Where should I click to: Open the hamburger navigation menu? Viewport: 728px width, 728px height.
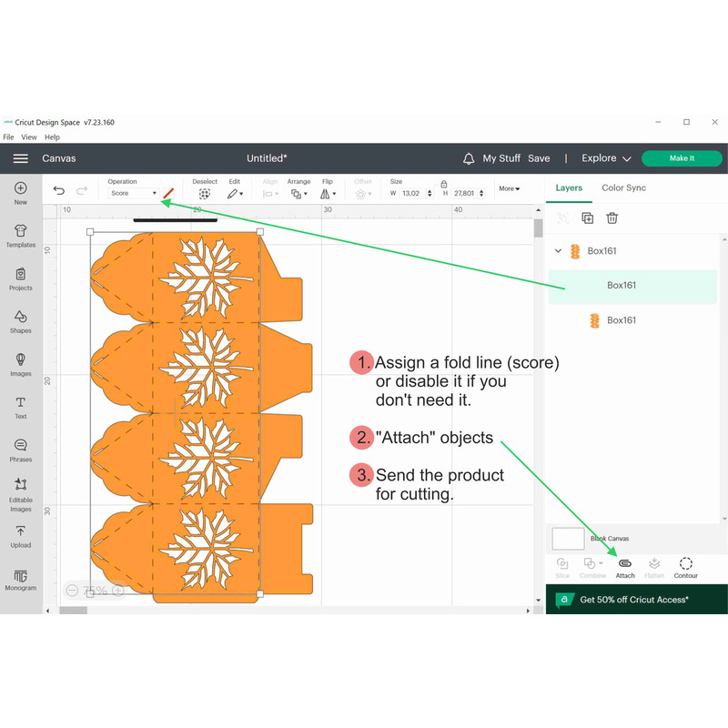pyautogui.click(x=20, y=158)
